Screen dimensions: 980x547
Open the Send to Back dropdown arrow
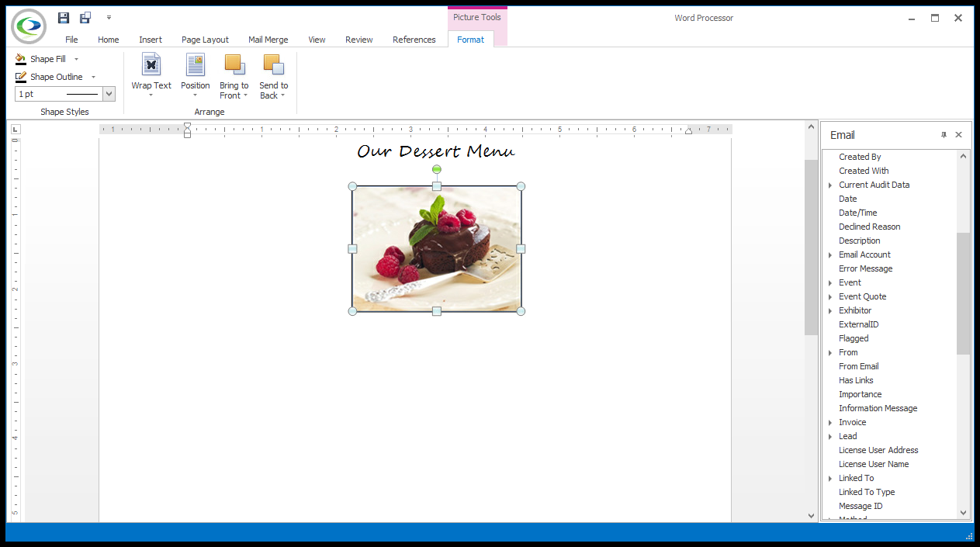[283, 96]
